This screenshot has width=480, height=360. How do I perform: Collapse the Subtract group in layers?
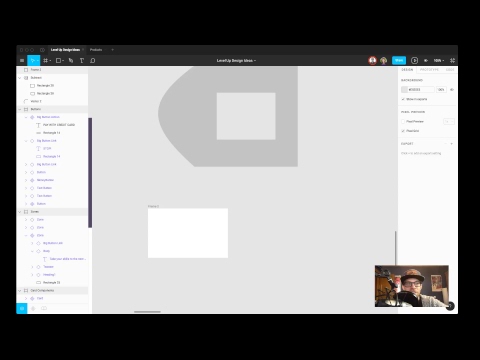20,78
